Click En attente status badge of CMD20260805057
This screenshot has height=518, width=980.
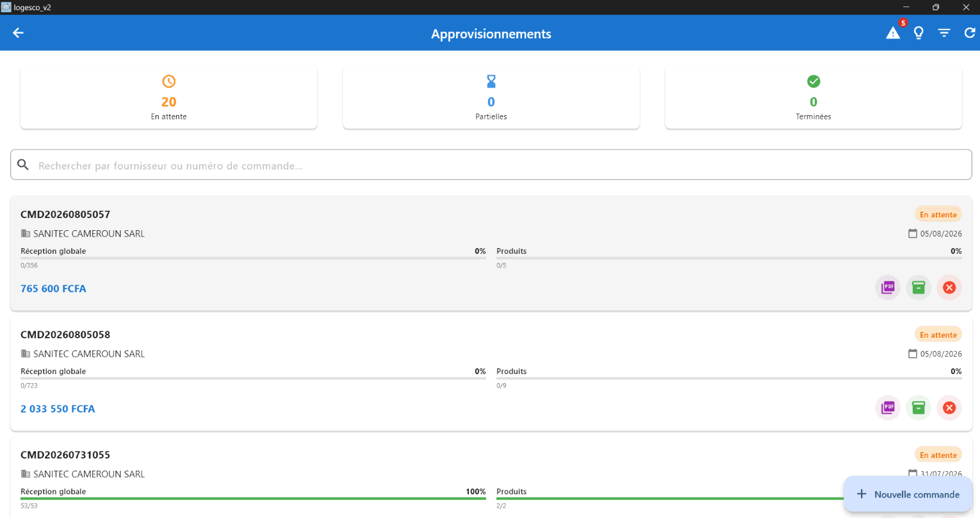(938, 214)
